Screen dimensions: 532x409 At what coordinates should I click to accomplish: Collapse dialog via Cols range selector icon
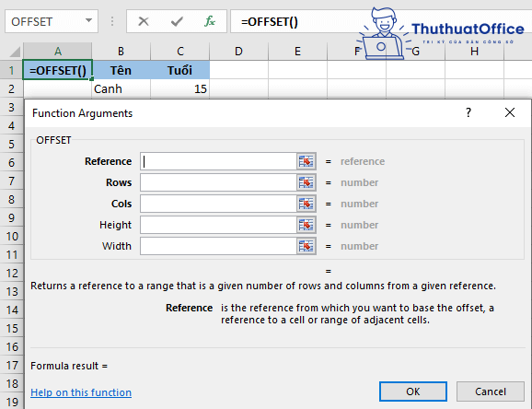(x=306, y=204)
